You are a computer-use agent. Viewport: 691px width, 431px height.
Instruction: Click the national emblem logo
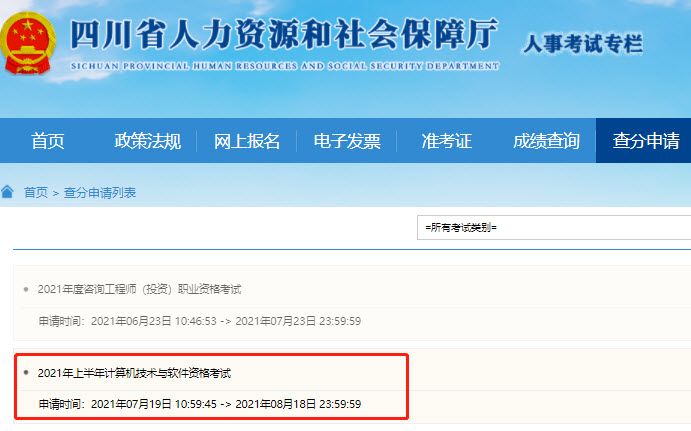click(29, 43)
